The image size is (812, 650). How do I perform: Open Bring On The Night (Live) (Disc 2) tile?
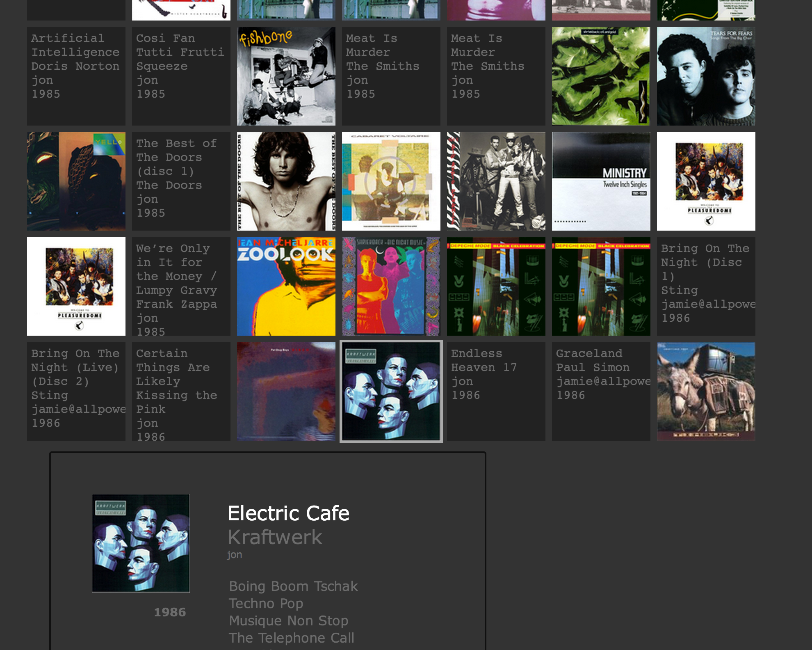pyautogui.click(x=76, y=391)
